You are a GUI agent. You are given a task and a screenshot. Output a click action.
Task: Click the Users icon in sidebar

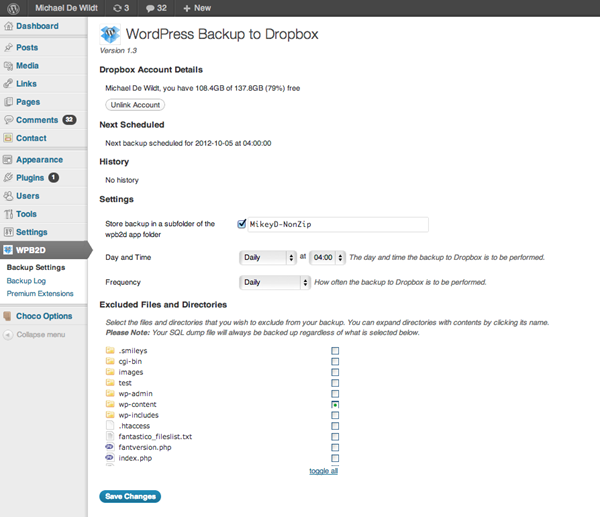click(x=8, y=196)
